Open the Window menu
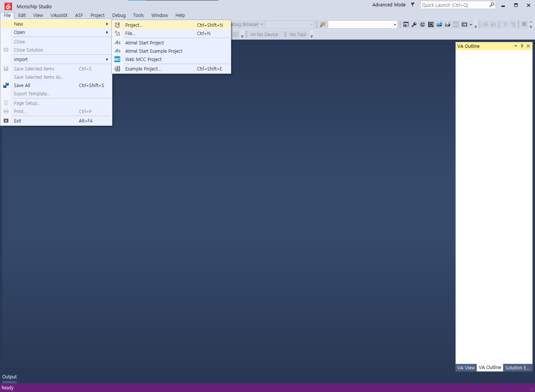Image resolution: width=535 pixels, height=392 pixels. coord(160,15)
